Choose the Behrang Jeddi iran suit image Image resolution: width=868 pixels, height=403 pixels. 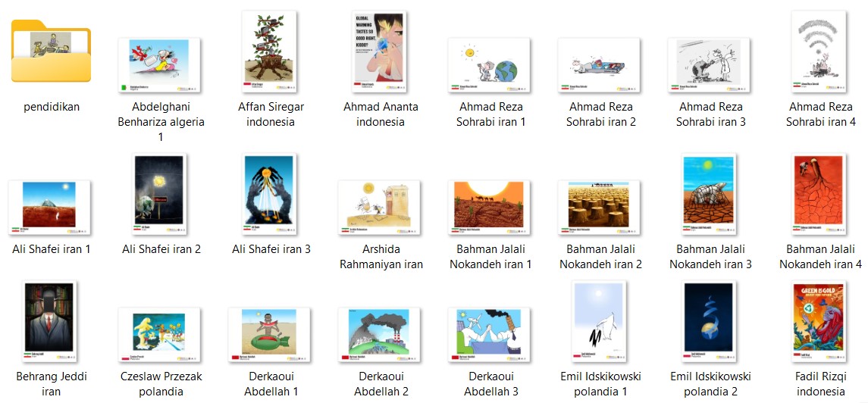49,322
